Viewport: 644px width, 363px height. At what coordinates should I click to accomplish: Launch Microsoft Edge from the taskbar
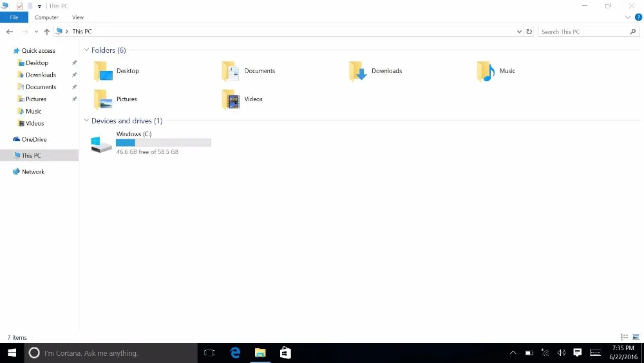click(x=235, y=353)
